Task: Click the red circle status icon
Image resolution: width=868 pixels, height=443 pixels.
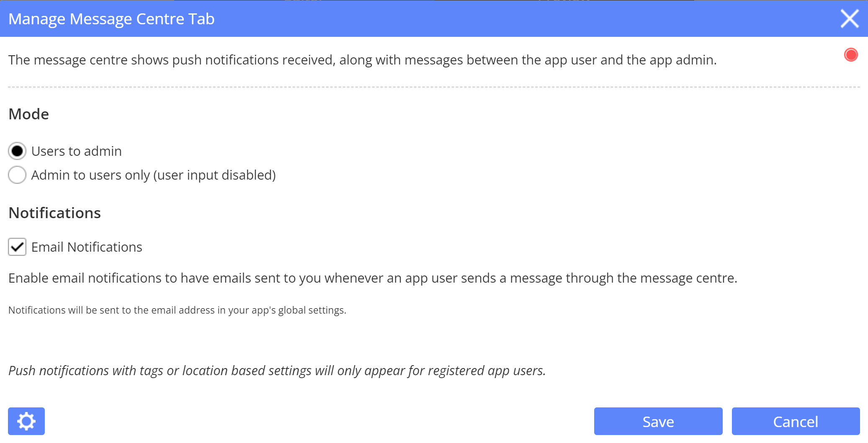Action: click(851, 55)
